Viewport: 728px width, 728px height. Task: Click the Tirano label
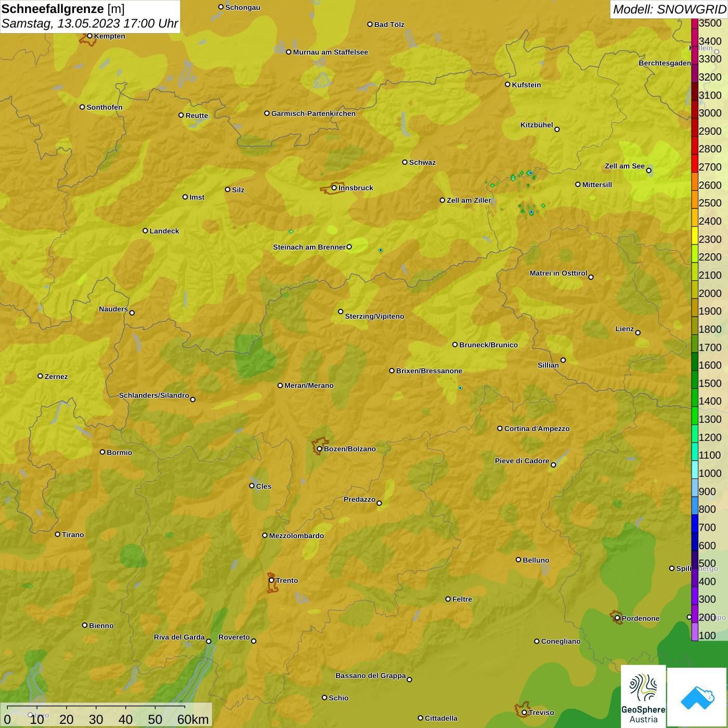point(73,535)
